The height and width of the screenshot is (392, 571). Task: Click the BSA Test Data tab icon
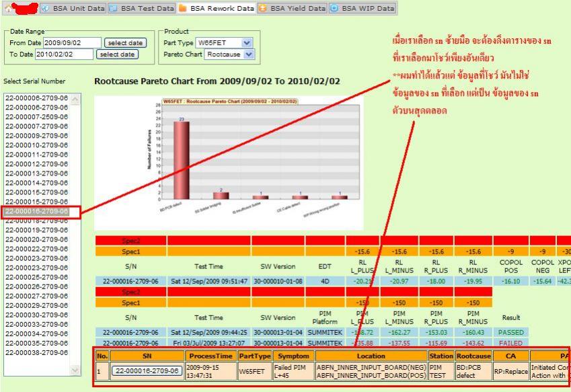point(113,8)
